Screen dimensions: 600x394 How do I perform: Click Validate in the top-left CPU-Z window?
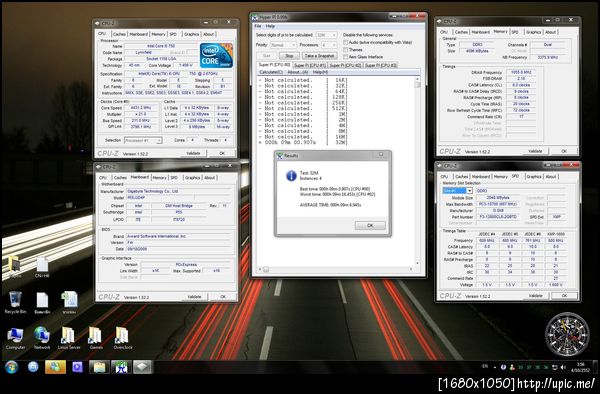coord(193,153)
